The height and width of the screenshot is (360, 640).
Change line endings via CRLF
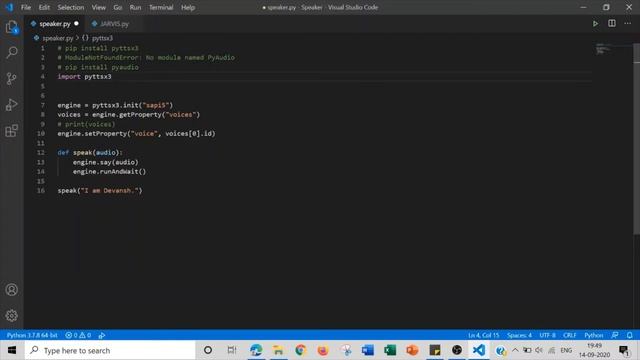click(570, 335)
